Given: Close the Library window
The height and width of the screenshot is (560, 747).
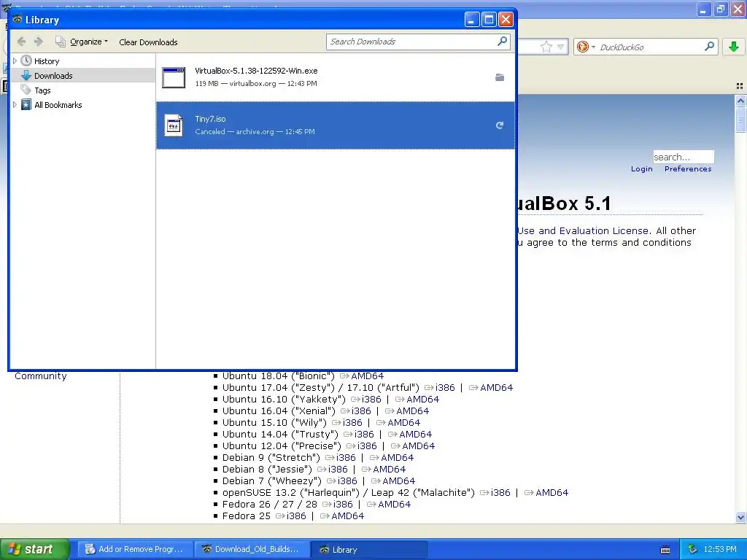Looking at the screenshot, I should click(x=506, y=20).
